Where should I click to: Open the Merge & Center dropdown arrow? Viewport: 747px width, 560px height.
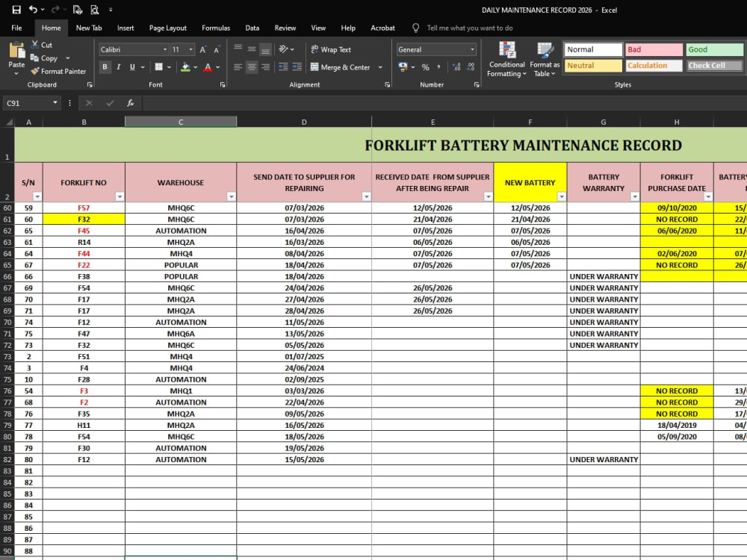pyautogui.click(x=380, y=67)
